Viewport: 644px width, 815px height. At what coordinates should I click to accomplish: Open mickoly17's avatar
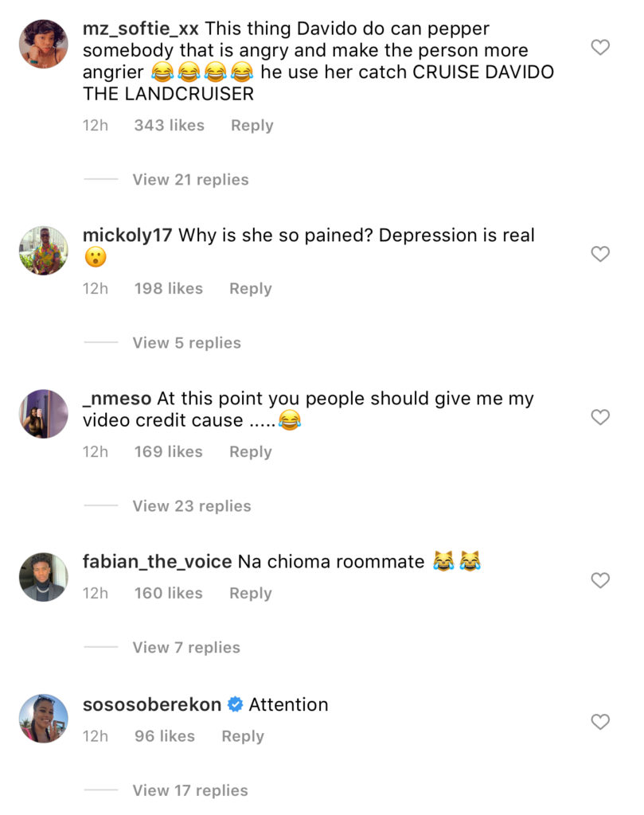click(x=43, y=251)
